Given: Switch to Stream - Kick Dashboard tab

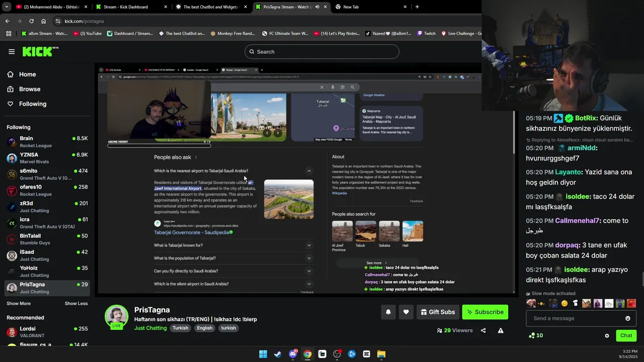Looking at the screenshot, I should [131, 7].
